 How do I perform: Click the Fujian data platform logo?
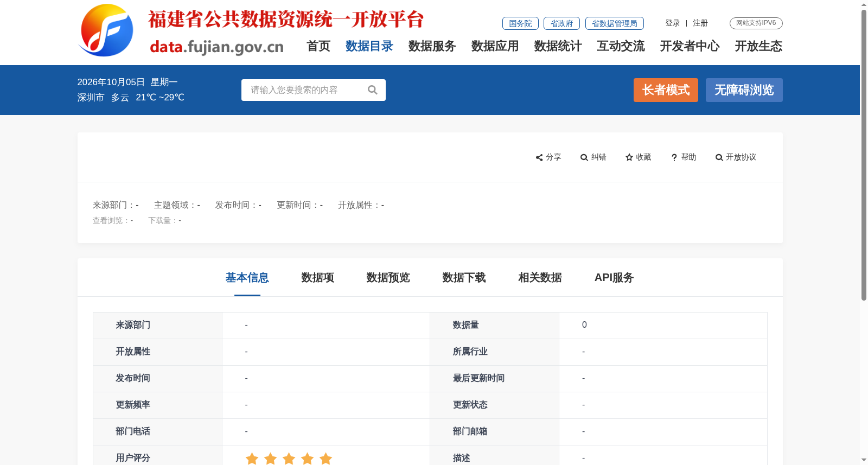(x=106, y=30)
